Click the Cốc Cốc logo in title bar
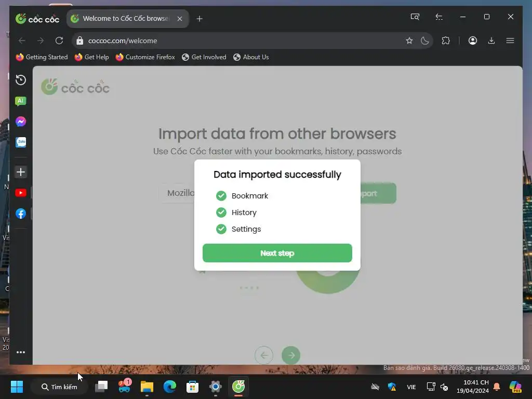532x399 pixels. (x=37, y=19)
